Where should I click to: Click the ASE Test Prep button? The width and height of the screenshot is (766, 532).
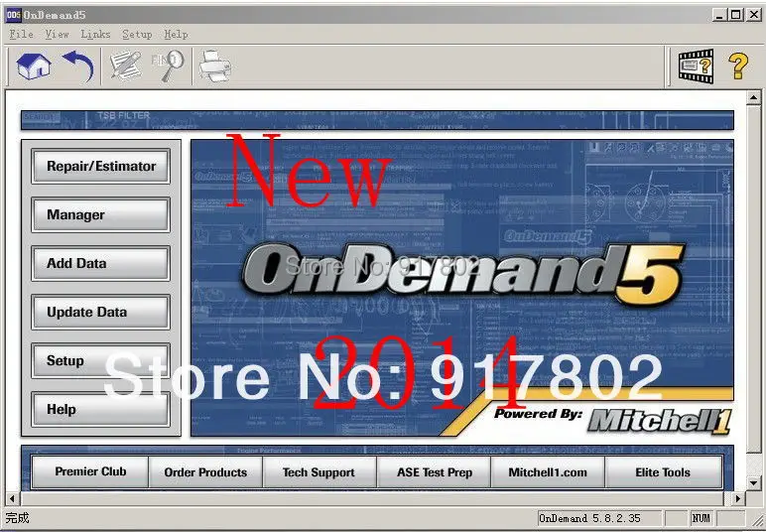click(434, 471)
